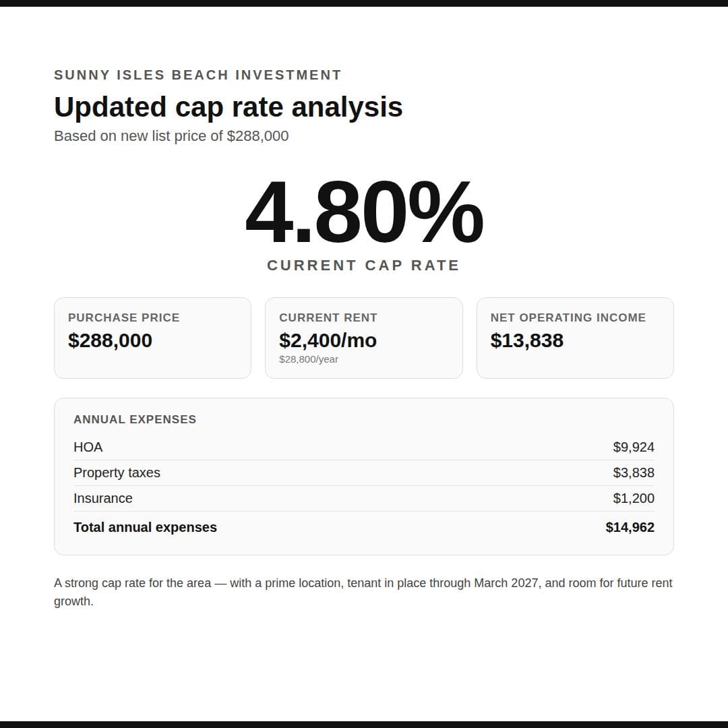Click the $3,838 property tax amount
The height and width of the screenshot is (728, 728).
pyautogui.click(x=634, y=473)
